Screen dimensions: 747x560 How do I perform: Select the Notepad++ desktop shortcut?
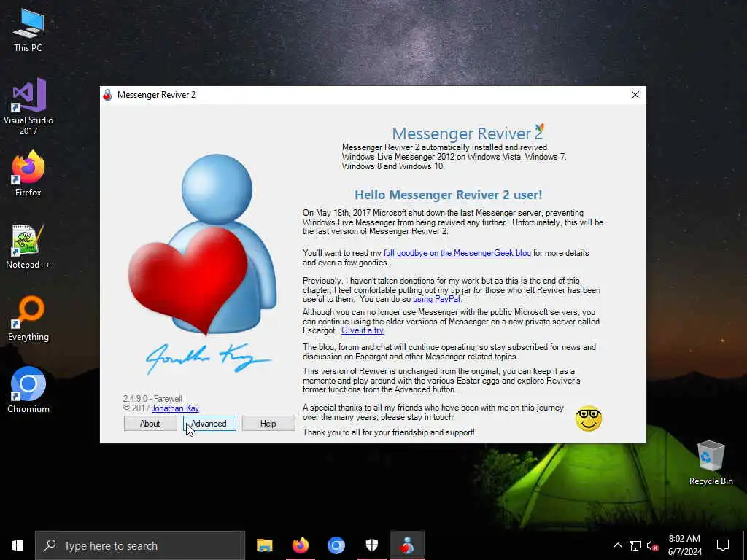pos(28,246)
